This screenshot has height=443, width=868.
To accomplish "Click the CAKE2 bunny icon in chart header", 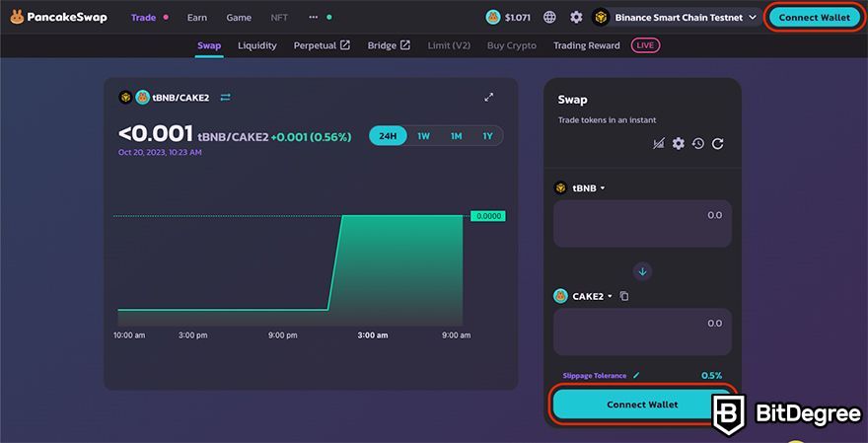I will click(143, 98).
